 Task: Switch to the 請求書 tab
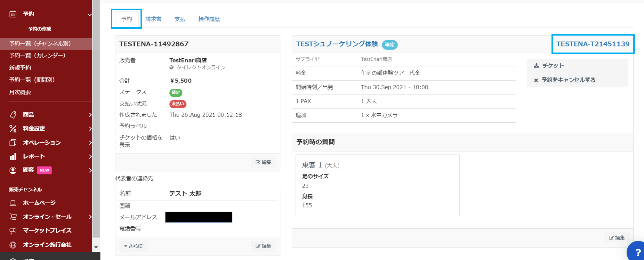(x=153, y=19)
